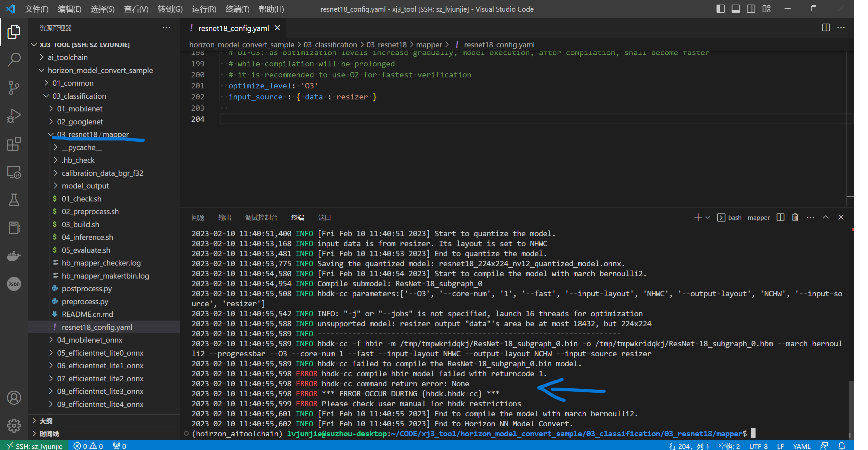The width and height of the screenshot is (868, 450).
Task: Toggle bottom panel visibility in title bar
Action: pos(736,9)
